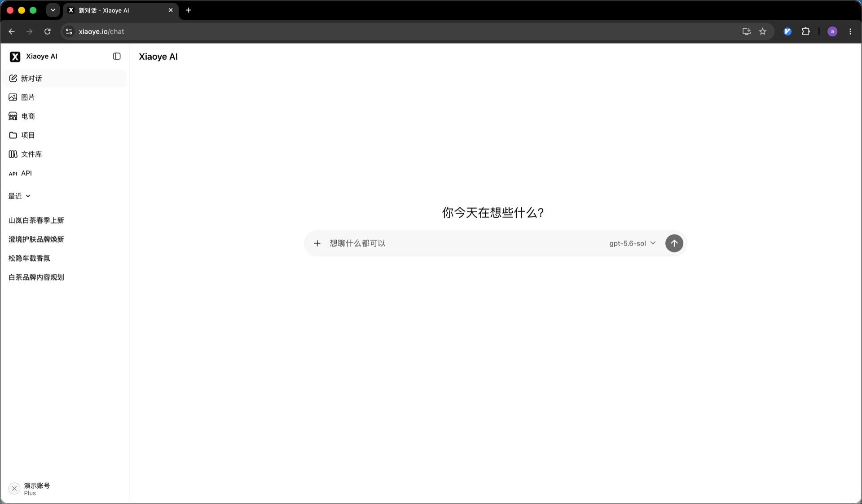The width and height of the screenshot is (862, 504).
Task: Close the 新对话 - Xiaoye AI tab
Action: (171, 10)
